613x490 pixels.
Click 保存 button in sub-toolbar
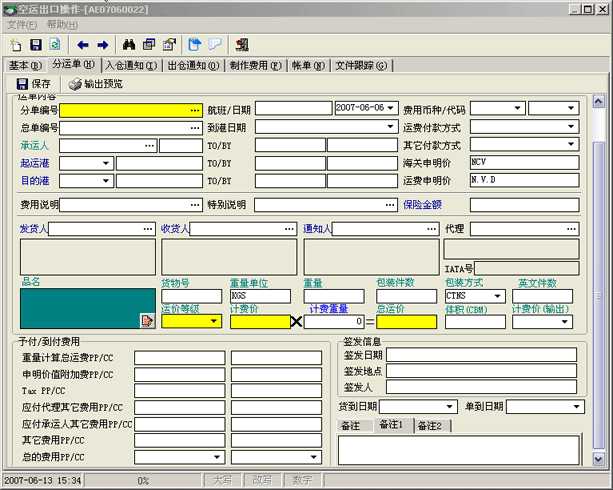(34, 84)
